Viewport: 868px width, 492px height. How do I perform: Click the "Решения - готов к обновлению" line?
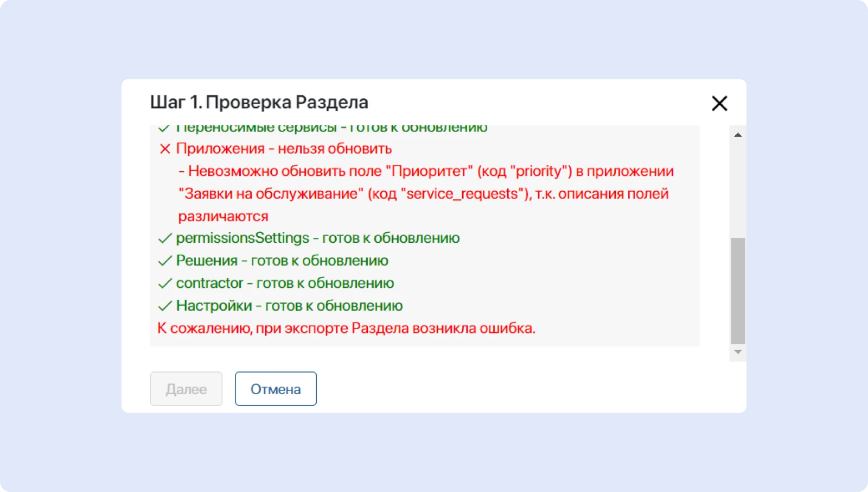[x=282, y=261]
